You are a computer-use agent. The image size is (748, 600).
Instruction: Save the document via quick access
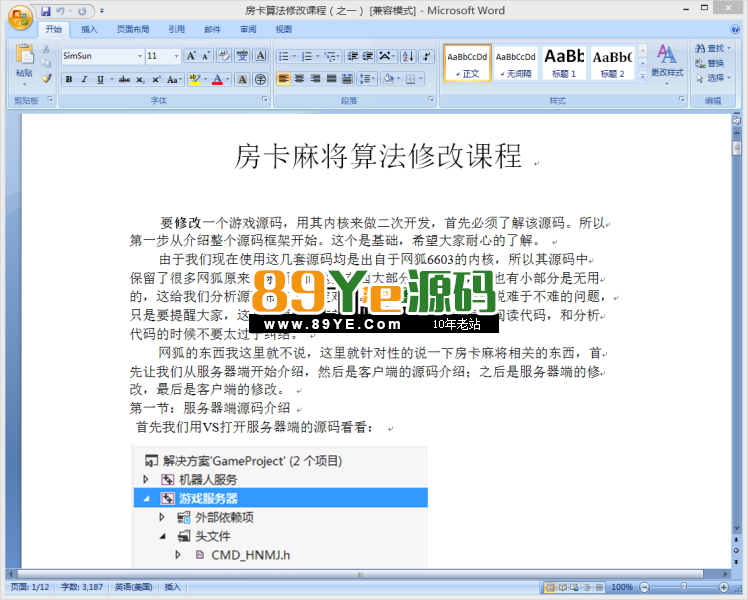click(46, 11)
